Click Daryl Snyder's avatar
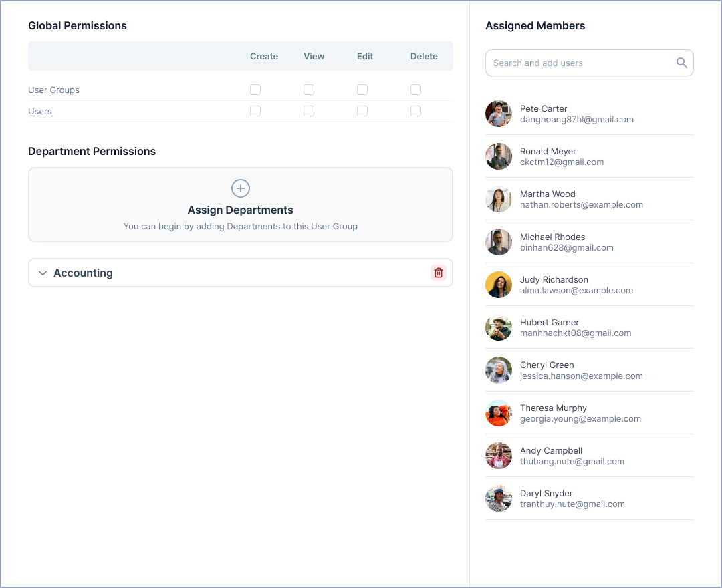Viewport: 722px width, 588px height. click(499, 498)
